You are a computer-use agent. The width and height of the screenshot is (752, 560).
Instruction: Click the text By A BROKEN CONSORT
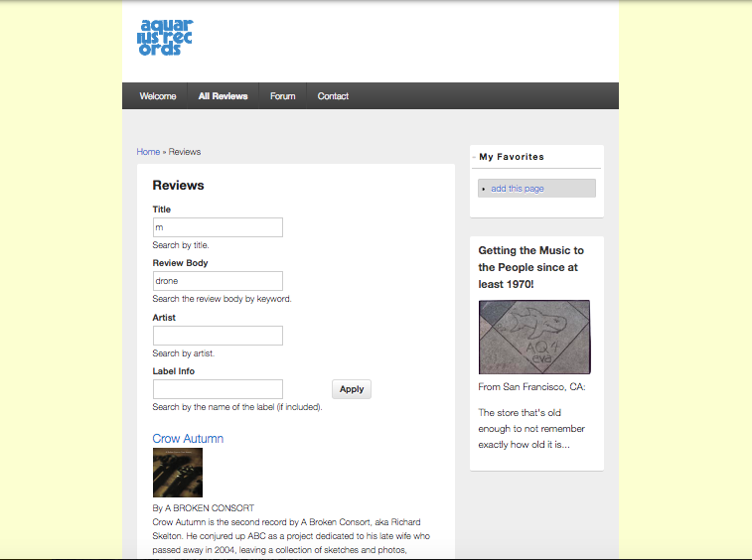pos(204,507)
